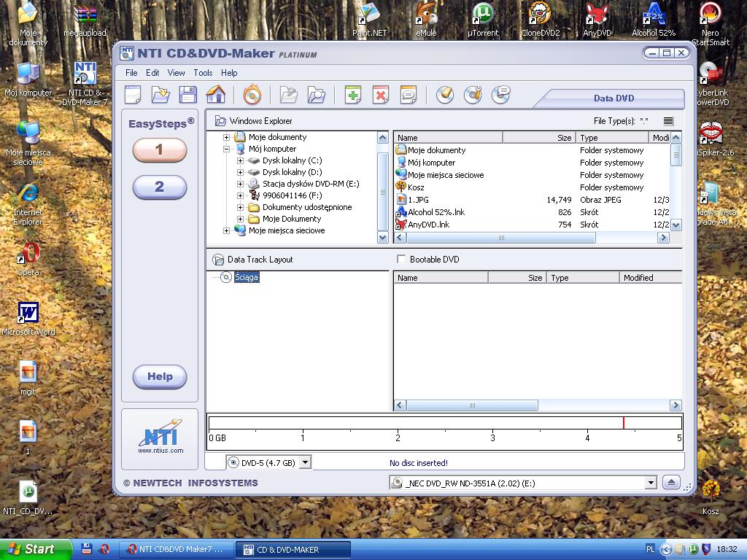
Task: Open the View menu
Action: (176, 73)
